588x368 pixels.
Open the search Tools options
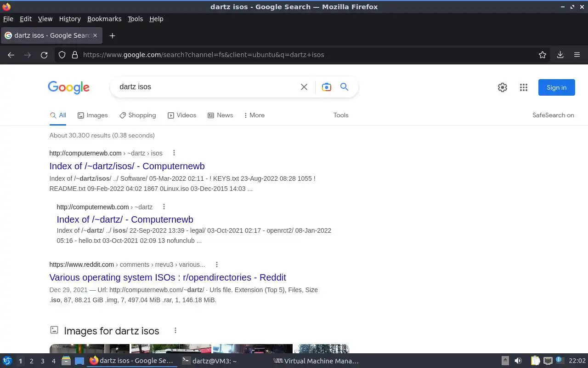tap(341, 115)
